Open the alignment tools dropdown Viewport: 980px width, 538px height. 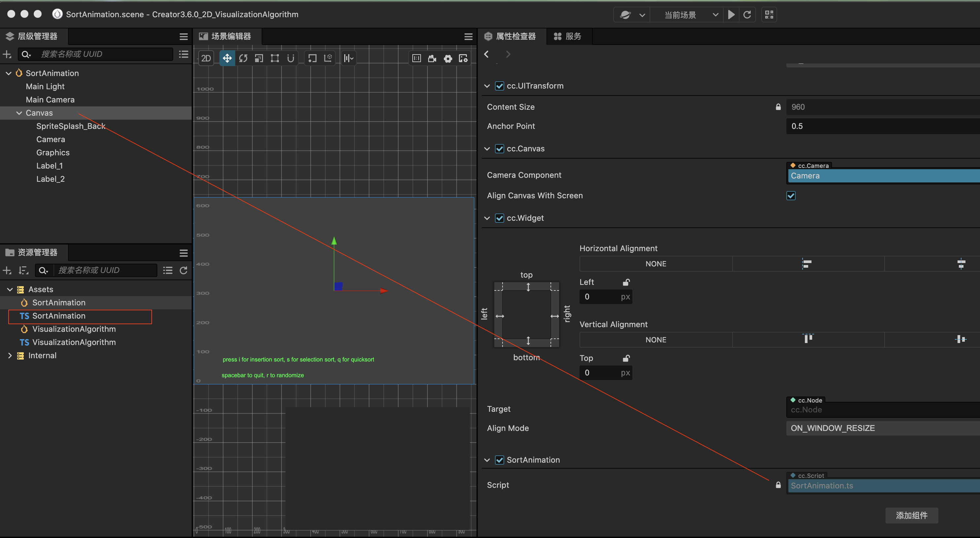point(349,58)
